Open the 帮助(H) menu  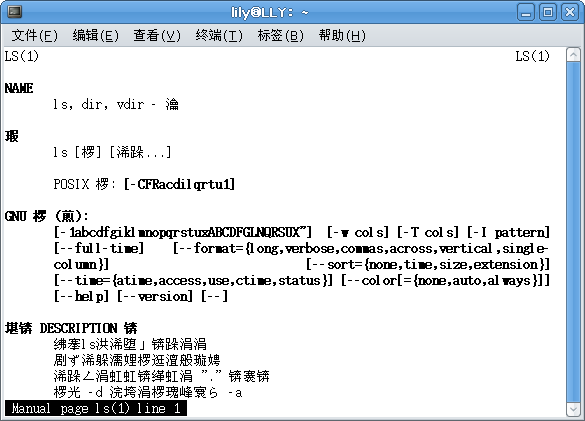point(342,35)
